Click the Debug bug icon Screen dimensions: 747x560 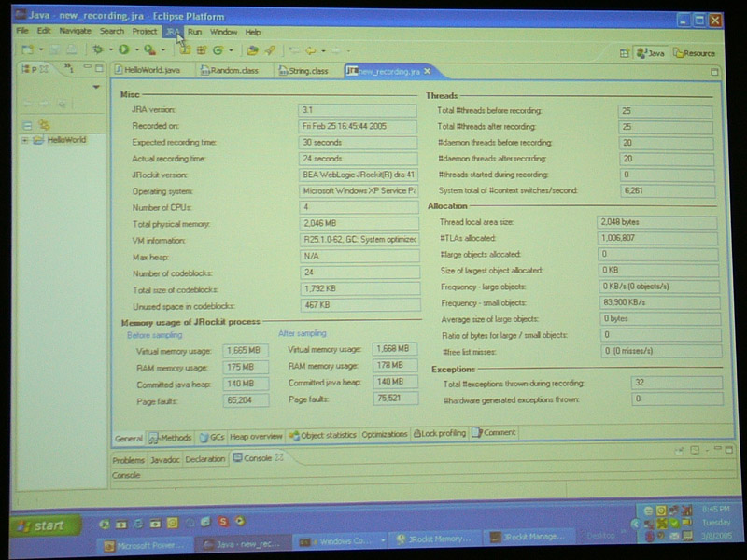98,49
